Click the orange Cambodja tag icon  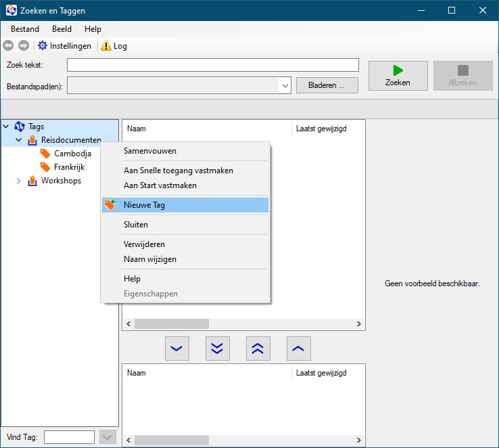click(x=45, y=154)
